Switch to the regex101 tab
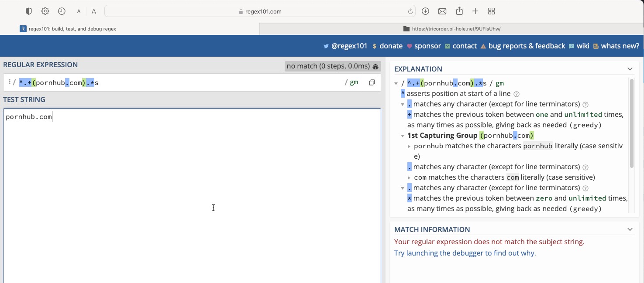This screenshot has width=644, height=283. point(130,29)
